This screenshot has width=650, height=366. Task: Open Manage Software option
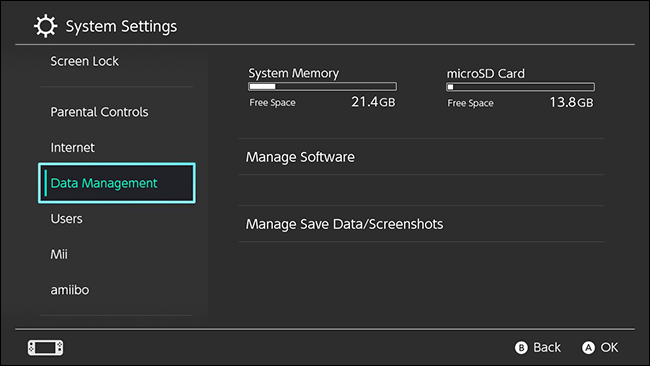coord(421,157)
